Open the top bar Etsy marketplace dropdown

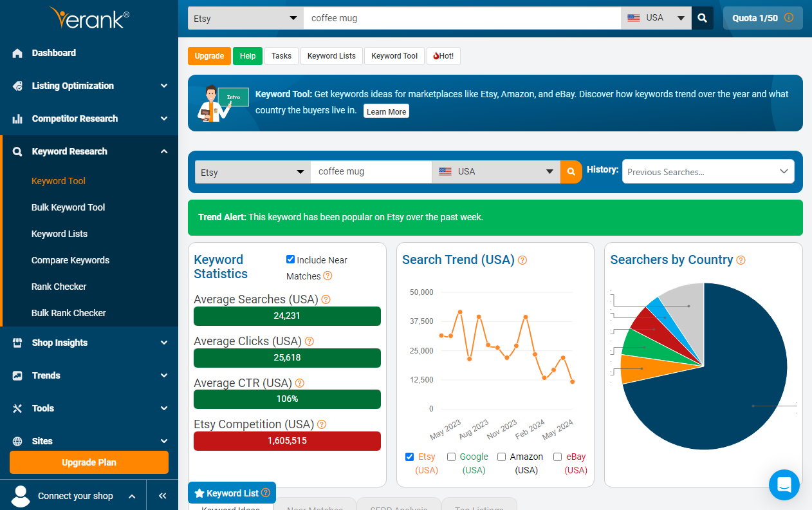click(x=246, y=18)
